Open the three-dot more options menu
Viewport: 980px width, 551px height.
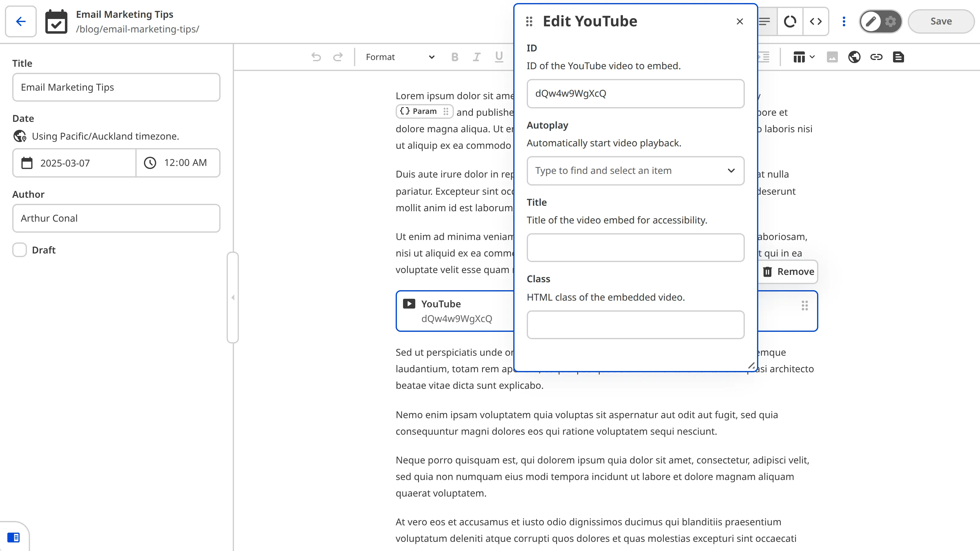point(844,21)
